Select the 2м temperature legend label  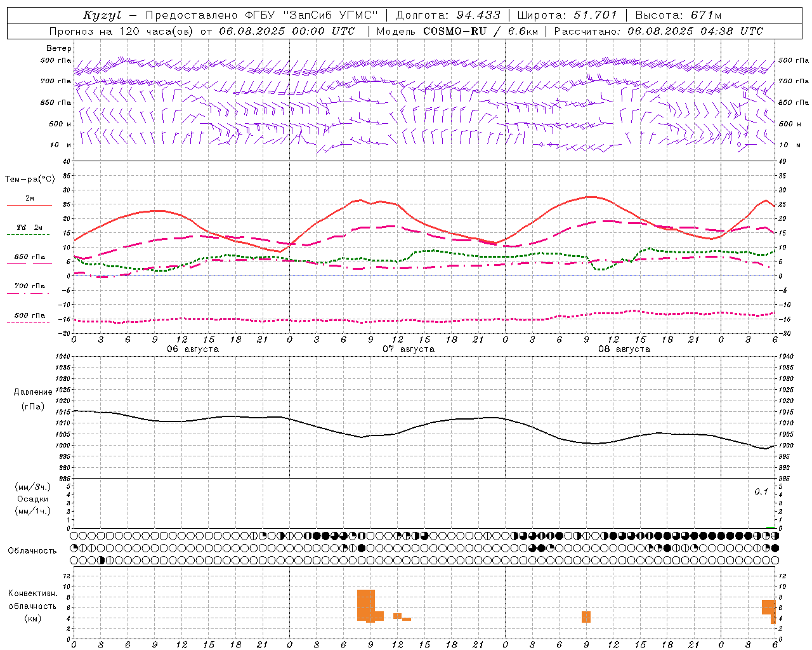(30, 198)
